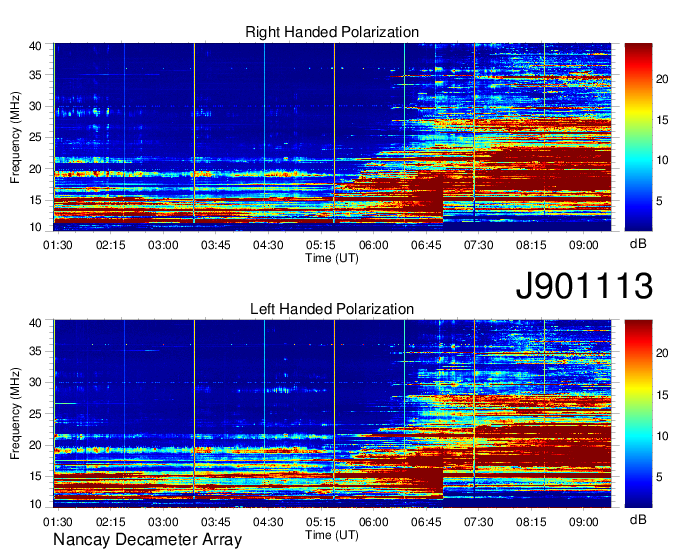Viewport: 680px width, 552px height.
Task: Click the 06:00 tick label on top plot
Action: click(x=373, y=245)
